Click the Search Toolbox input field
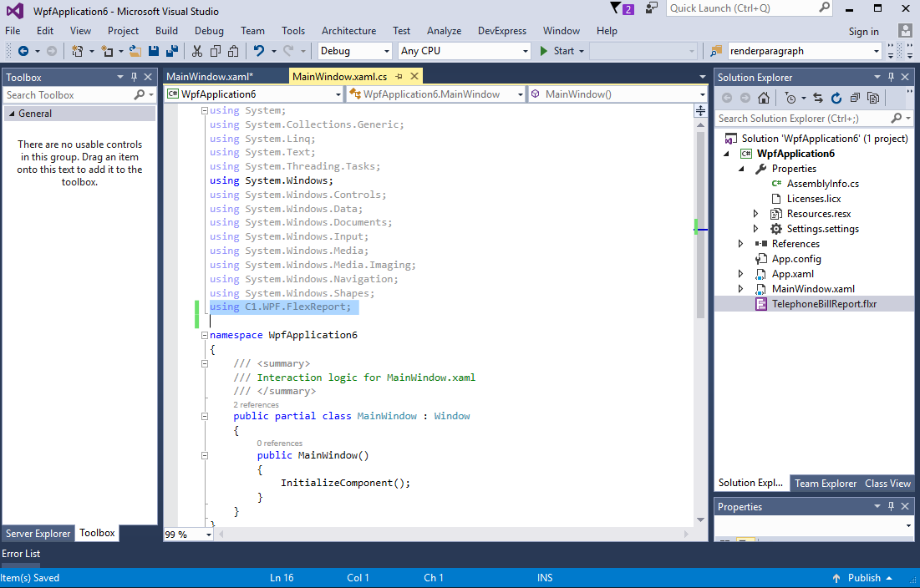Viewport: 920px width, 588px height. point(79,95)
